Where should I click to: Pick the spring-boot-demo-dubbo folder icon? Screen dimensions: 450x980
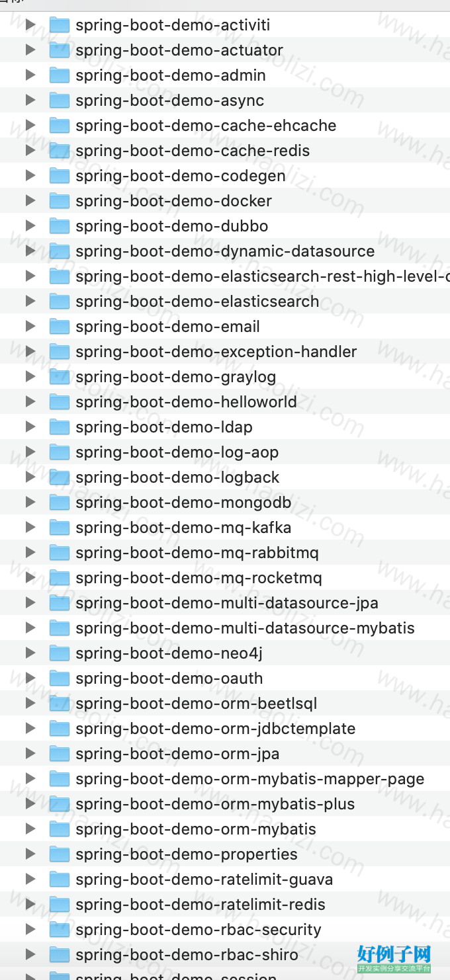(60, 226)
